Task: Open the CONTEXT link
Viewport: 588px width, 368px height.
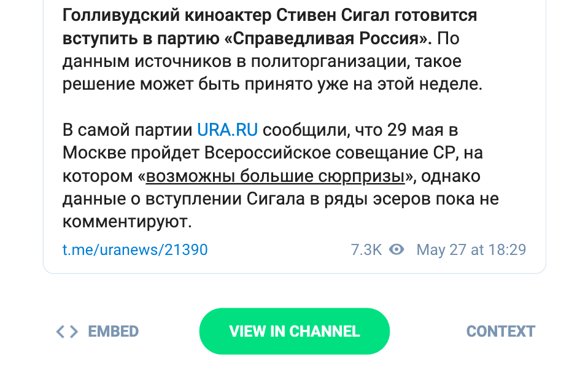Action: click(500, 332)
